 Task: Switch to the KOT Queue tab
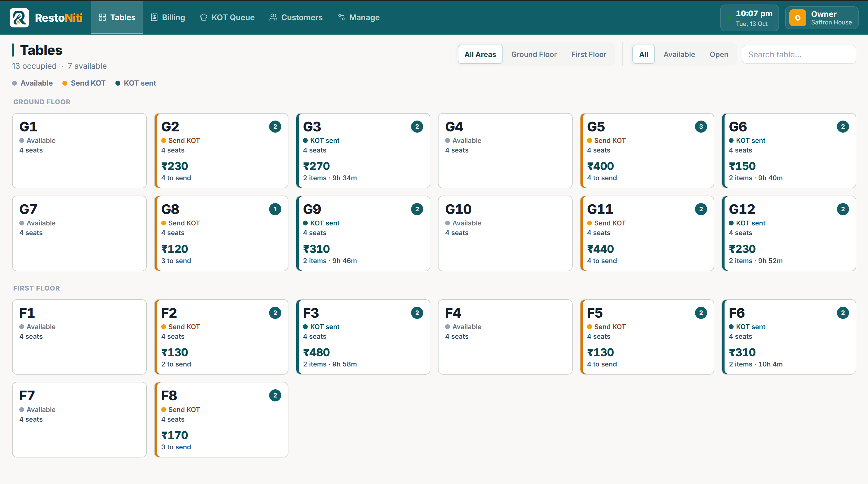[227, 17]
